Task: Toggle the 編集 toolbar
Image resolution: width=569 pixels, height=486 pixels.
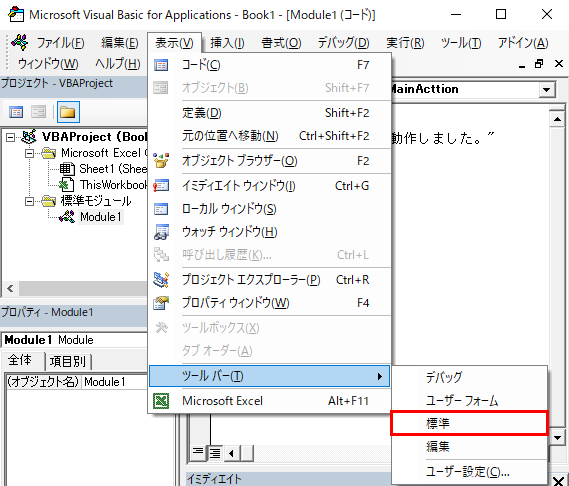Action: click(469, 446)
